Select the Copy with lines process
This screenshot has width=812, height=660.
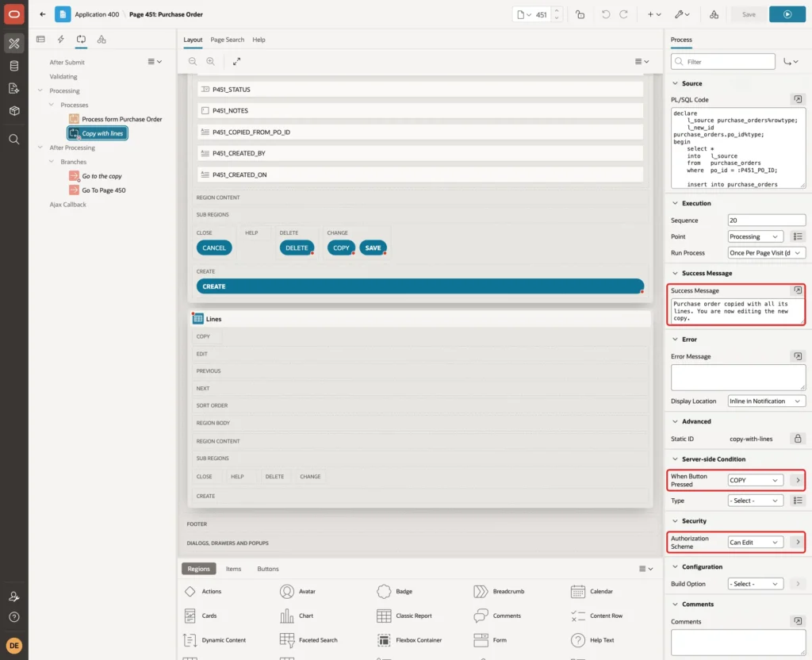[98, 133]
